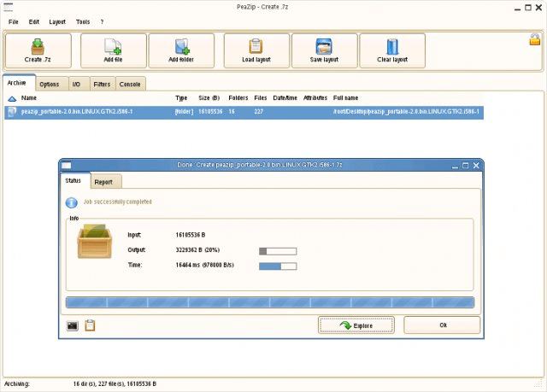
Task: Click the Job successfully completed message
Action: point(118,202)
